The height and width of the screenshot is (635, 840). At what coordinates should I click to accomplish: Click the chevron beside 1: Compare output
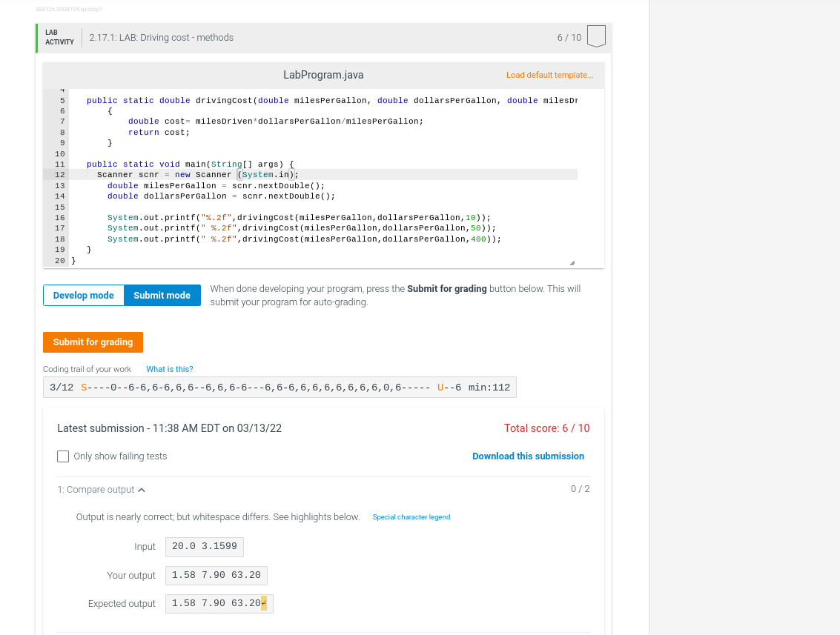[x=142, y=489]
